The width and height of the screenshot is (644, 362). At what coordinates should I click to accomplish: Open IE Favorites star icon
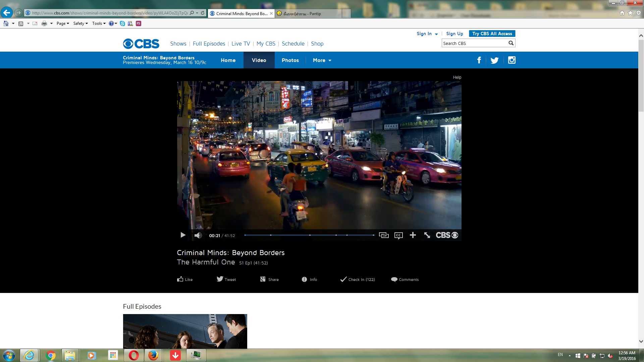[630, 13]
